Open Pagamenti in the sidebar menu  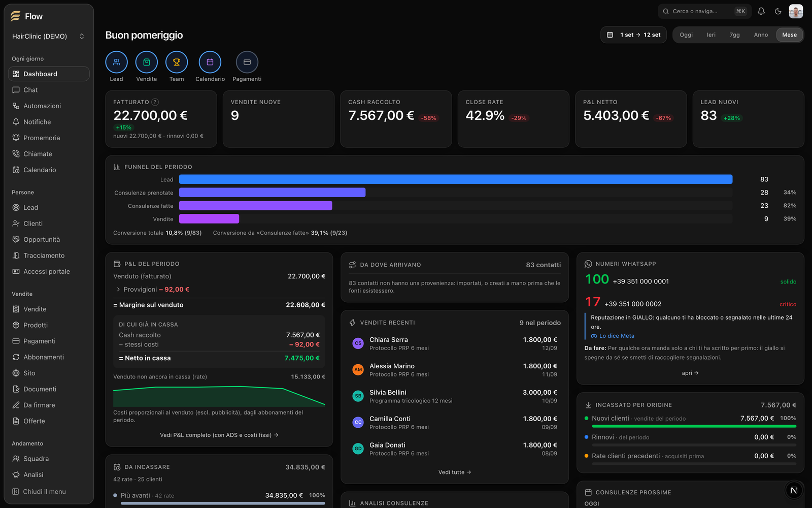click(x=49, y=341)
